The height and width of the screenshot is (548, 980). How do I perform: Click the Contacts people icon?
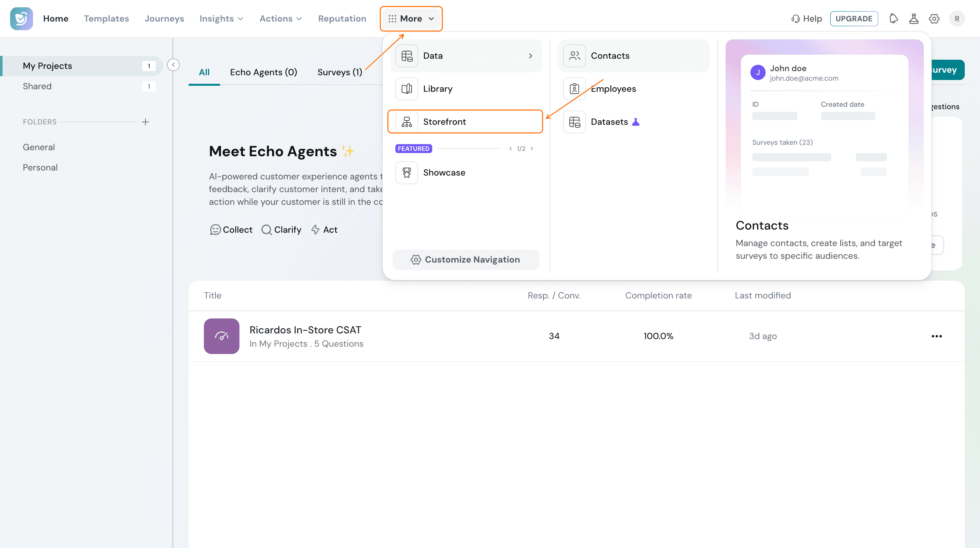tap(574, 56)
